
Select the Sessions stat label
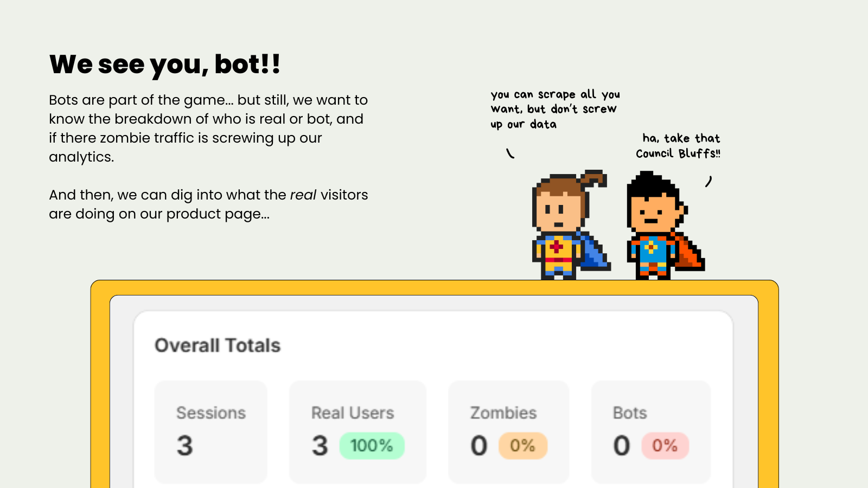211,413
